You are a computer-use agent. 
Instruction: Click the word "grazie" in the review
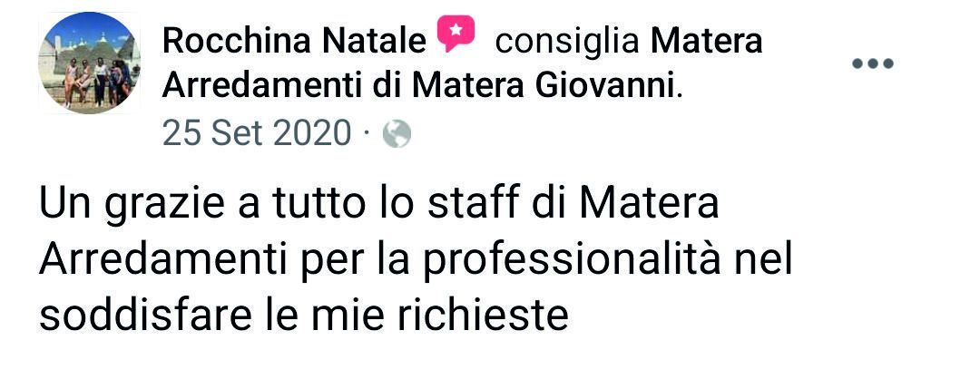point(163,206)
